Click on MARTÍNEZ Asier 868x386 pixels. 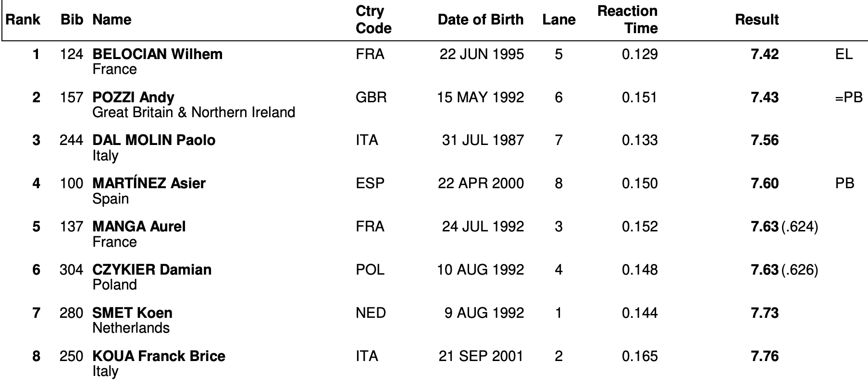[x=149, y=183]
